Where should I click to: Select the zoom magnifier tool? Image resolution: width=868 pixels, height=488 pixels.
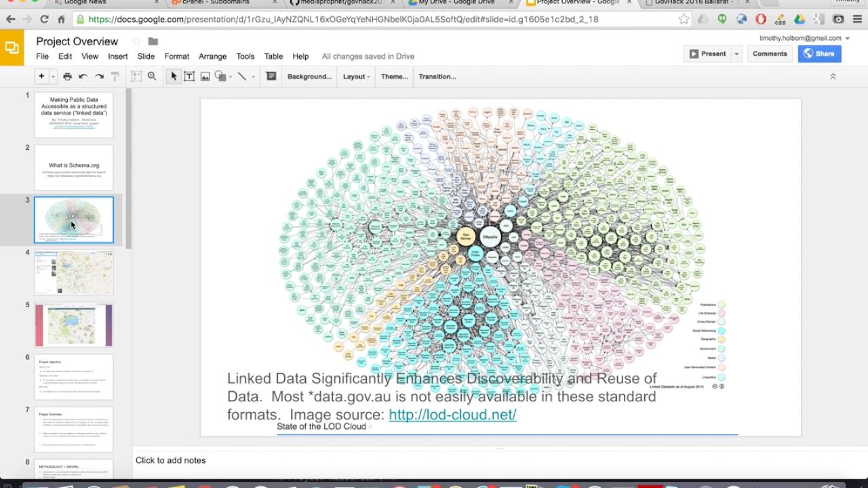[152, 77]
